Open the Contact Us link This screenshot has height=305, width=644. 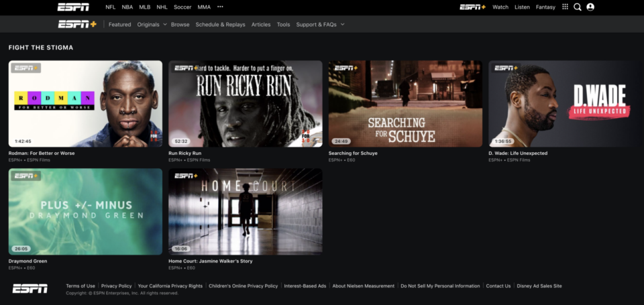(498, 286)
